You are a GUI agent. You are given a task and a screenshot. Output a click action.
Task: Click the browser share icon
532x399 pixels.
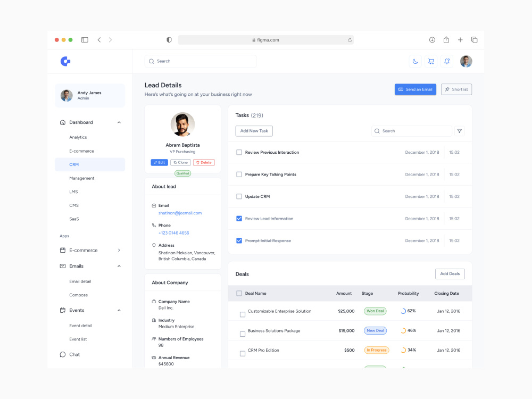tap(446, 40)
